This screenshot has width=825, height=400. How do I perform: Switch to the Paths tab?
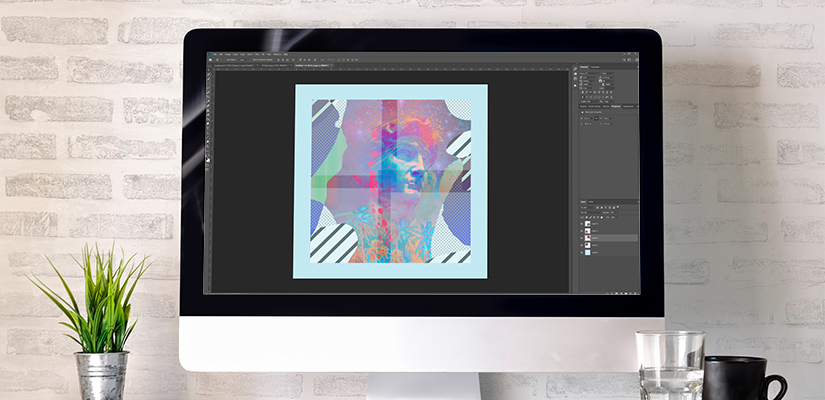tap(591, 202)
